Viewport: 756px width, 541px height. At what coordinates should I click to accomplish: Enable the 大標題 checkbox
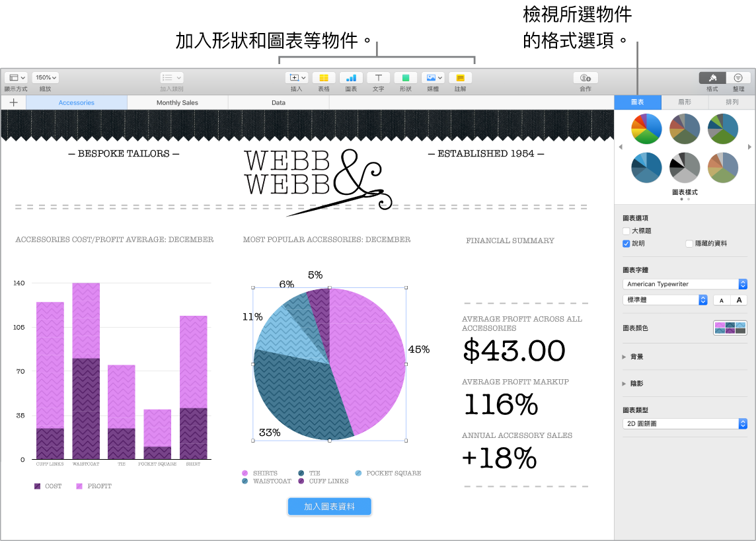point(625,231)
